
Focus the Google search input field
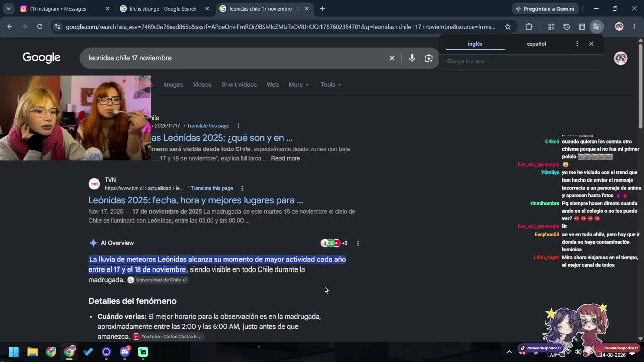pos(234,58)
